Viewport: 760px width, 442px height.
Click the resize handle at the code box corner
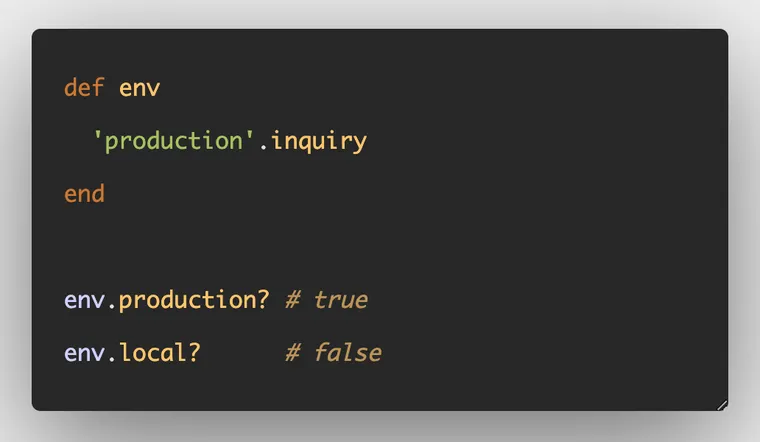pos(722,405)
